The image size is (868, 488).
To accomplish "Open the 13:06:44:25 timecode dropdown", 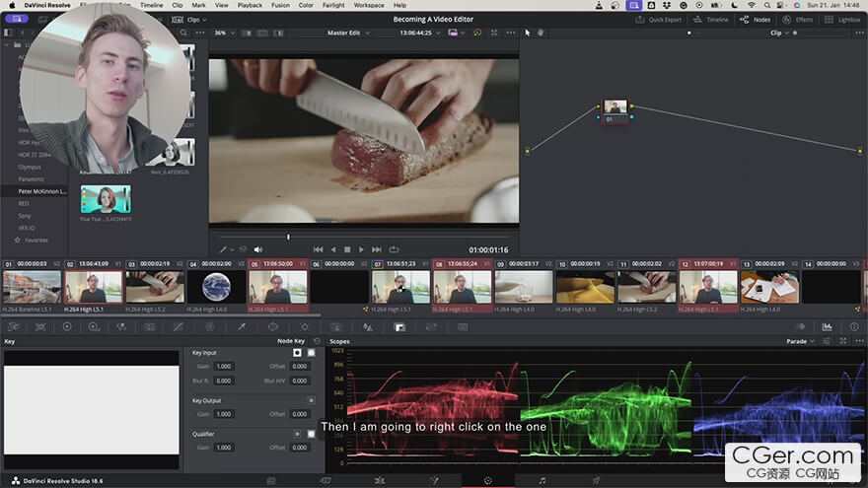I will coord(420,33).
